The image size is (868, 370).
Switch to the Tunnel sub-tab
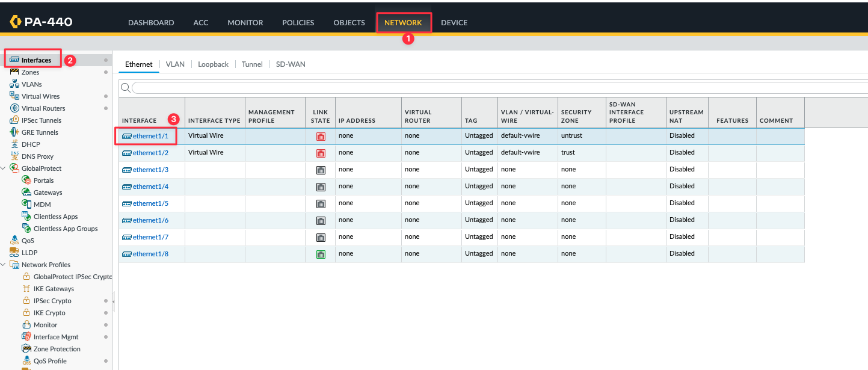point(252,64)
